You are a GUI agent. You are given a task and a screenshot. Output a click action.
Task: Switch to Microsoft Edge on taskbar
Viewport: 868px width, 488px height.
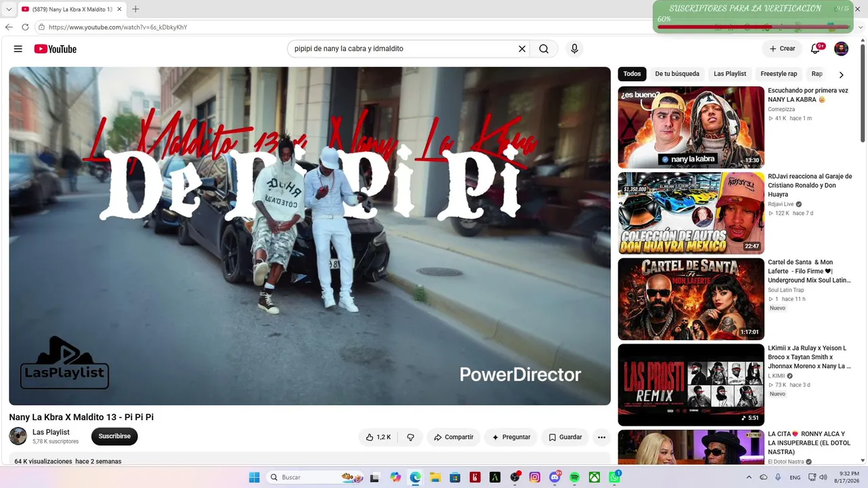tap(416, 477)
